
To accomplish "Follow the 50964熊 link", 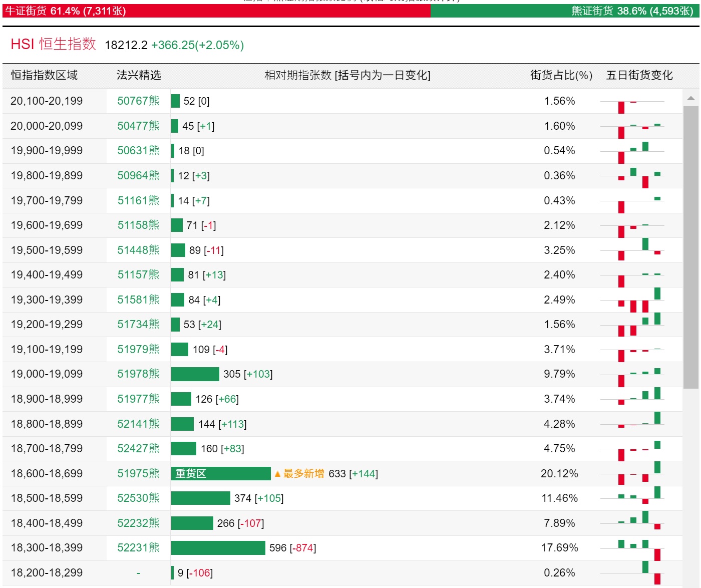I will click(138, 176).
